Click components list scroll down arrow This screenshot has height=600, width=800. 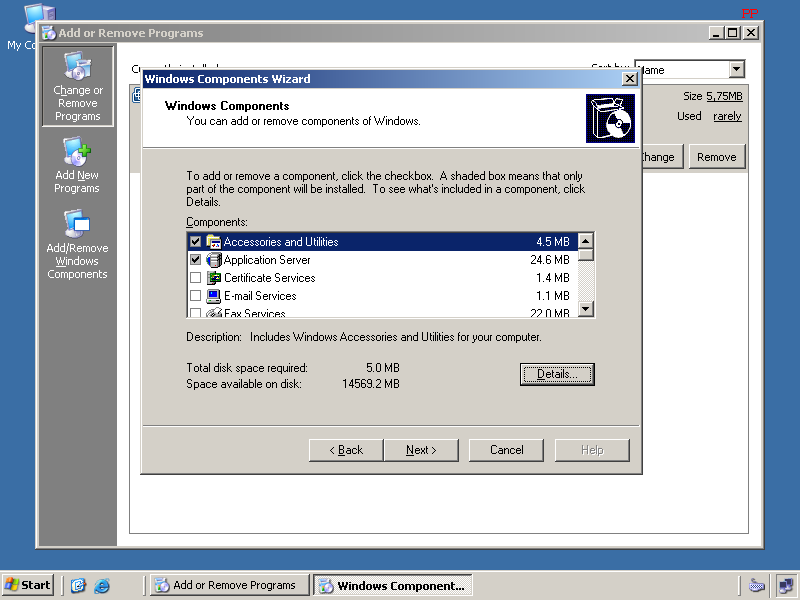click(x=586, y=309)
